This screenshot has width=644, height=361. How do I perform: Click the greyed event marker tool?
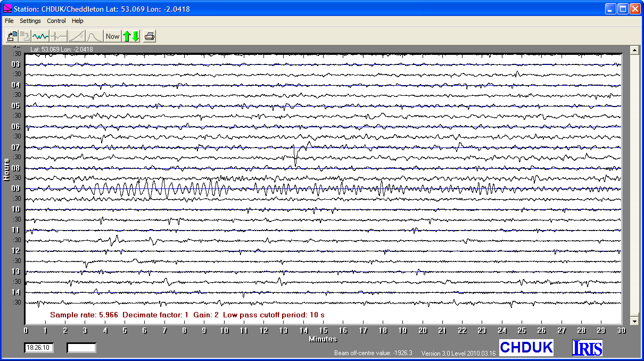(59, 36)
